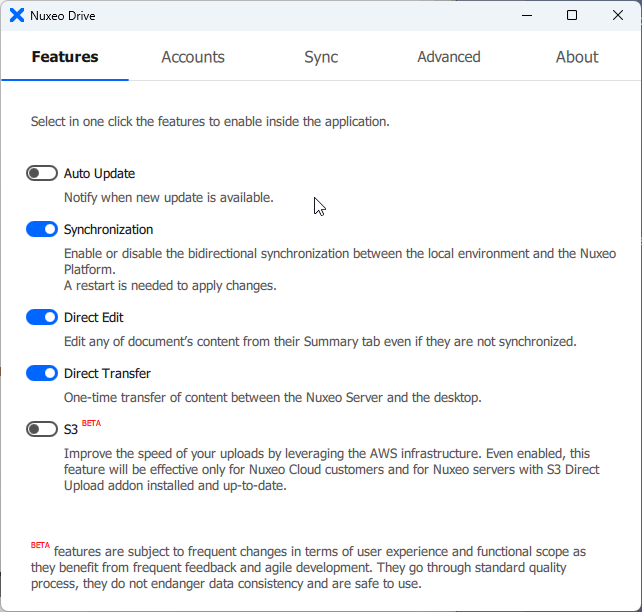This screenshot has width=642, height=612.
Task: Click the Synchronization label
Action: pos(109,230)
